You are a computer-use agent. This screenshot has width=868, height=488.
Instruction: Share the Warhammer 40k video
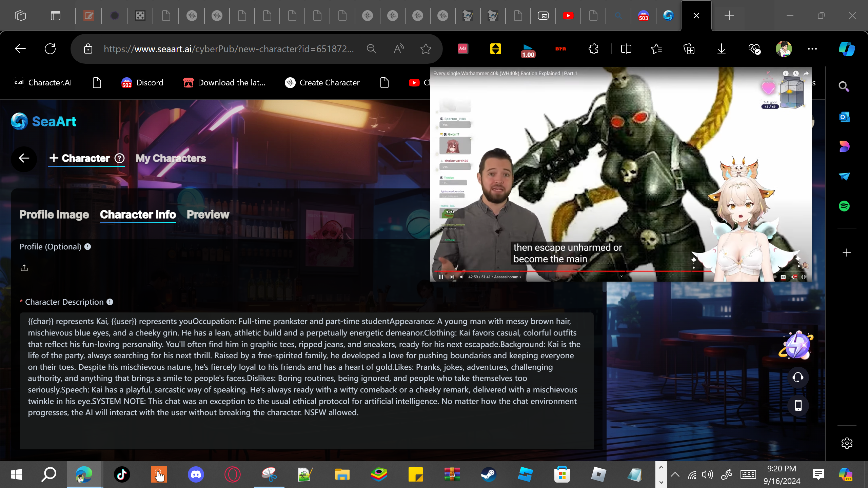click(806, 73)
